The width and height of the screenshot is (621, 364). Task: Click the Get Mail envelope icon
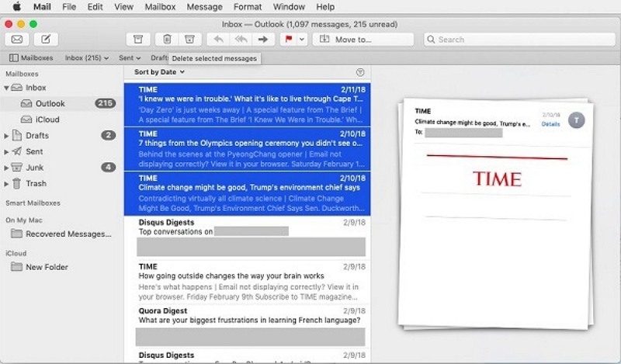click(17, 40)
